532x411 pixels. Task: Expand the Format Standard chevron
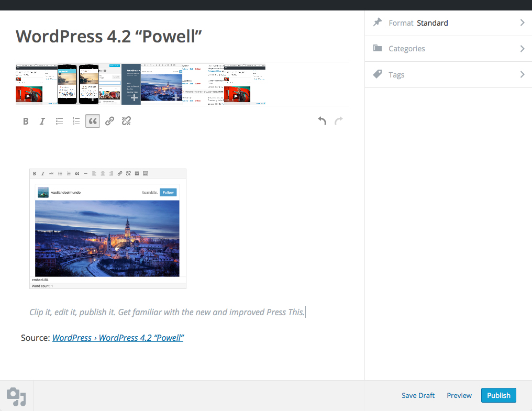(522, 23)
